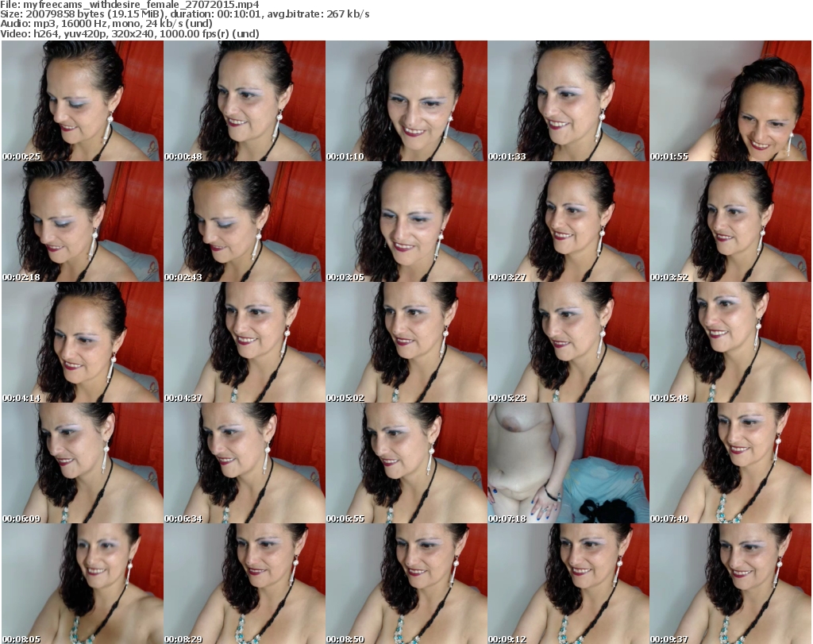Image resolution: width=813 pixels, height=644 pixels.
Task: Pick the thumbnail marked 00:09:12
Action: pyautogui.click(x=568, y=584)
